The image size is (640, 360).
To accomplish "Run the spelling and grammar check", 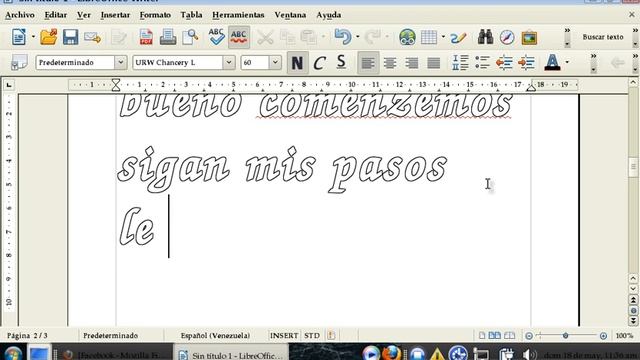I will pyautogui.click(x=216, y=37).
